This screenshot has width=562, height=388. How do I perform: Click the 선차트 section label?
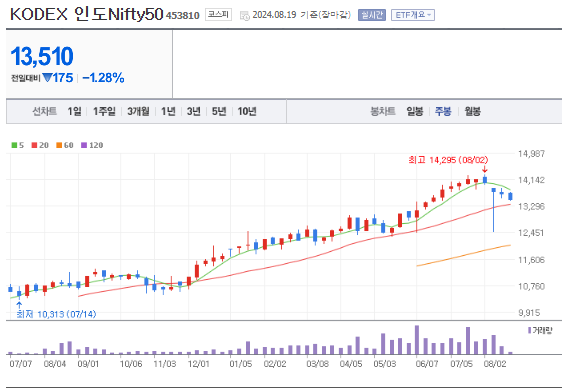tap(44, 111)
